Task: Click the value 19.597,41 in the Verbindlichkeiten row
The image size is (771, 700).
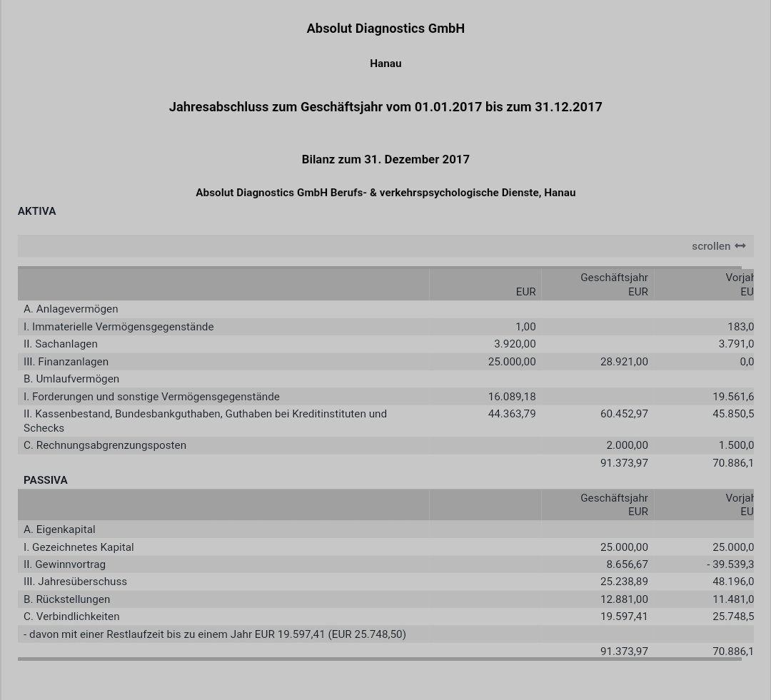Action: click(624, 617)
